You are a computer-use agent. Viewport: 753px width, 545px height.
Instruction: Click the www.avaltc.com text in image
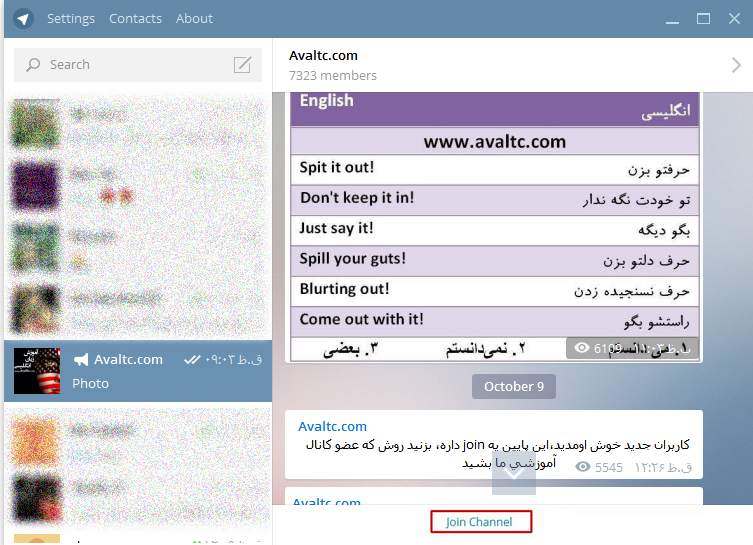tap(495, 142)
